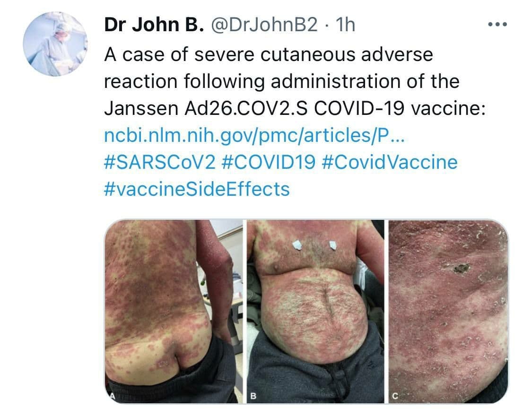532x418 pixels.
Task: Open the ncbi.nlm.nih.gov article link
Action: pos(254,135)
